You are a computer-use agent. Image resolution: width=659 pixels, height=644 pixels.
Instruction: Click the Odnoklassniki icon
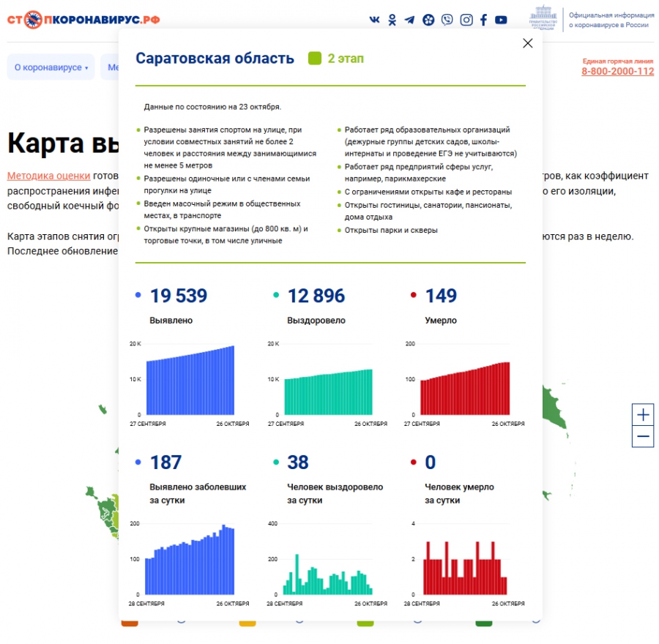[x=392, y=20]
